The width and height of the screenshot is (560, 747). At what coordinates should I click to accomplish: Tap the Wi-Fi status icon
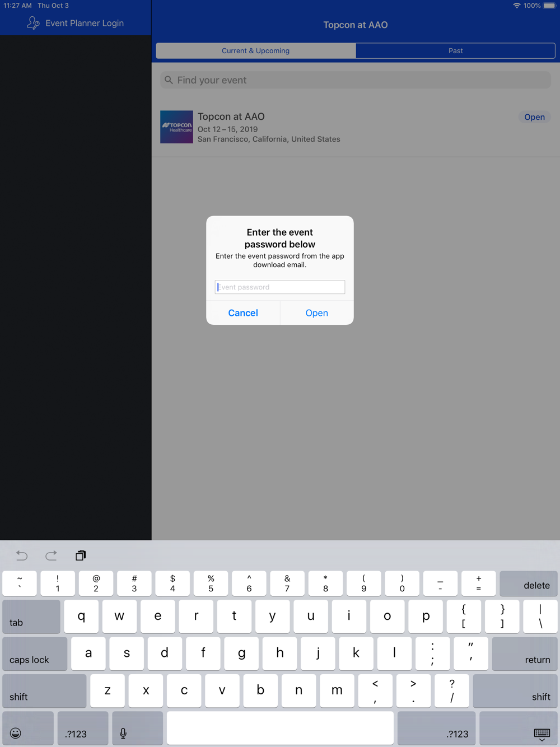[x=516, y=6]
